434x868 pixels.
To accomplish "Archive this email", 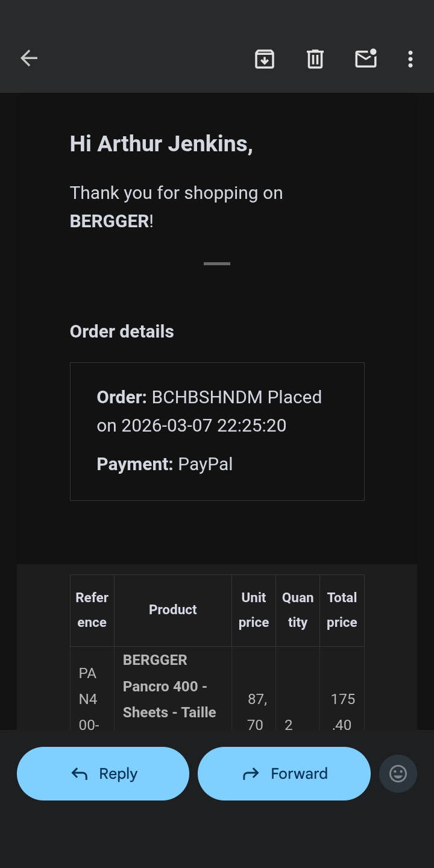I will tap(265, 58).
